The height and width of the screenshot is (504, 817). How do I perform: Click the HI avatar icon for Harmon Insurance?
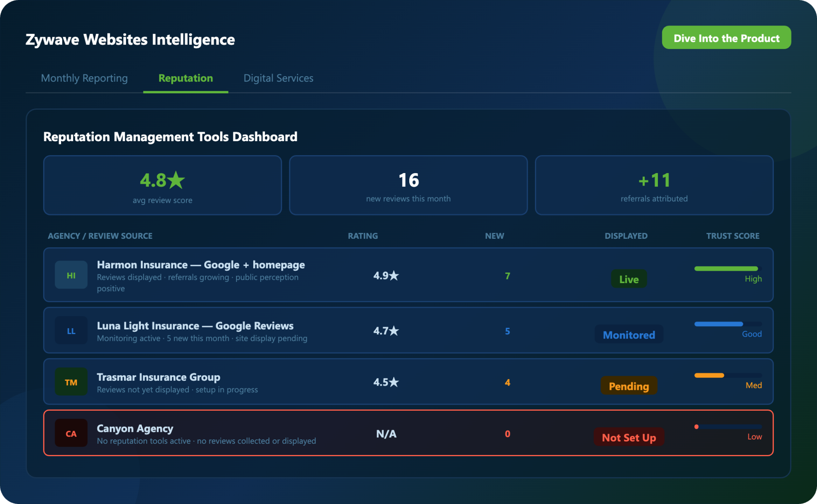pos(71,275)
